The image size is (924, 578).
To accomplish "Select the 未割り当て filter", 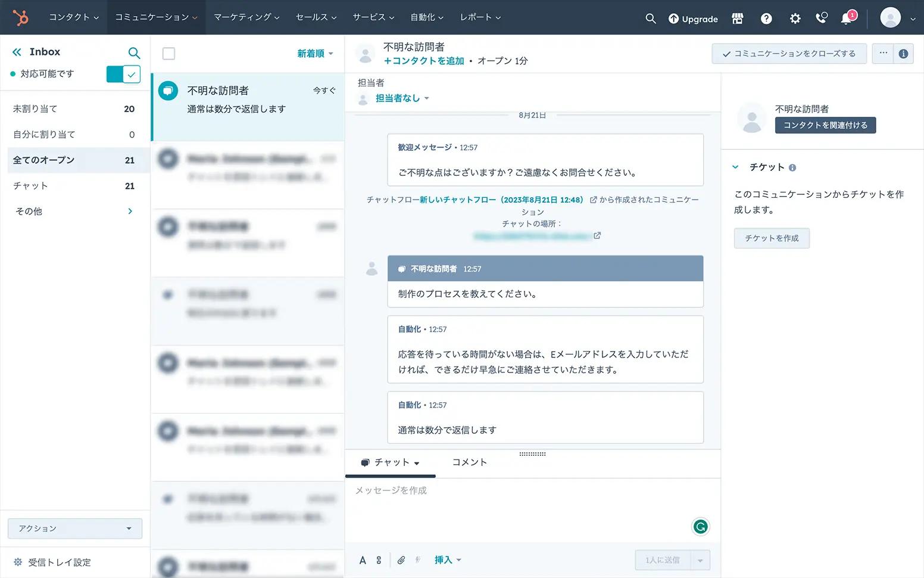I will 74,108.
